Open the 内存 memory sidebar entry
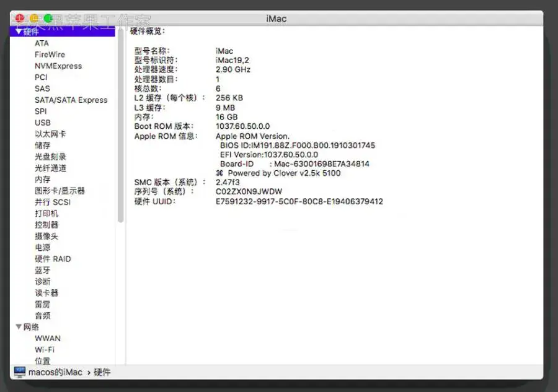The image size is (558, 392). tap(42, 180)
